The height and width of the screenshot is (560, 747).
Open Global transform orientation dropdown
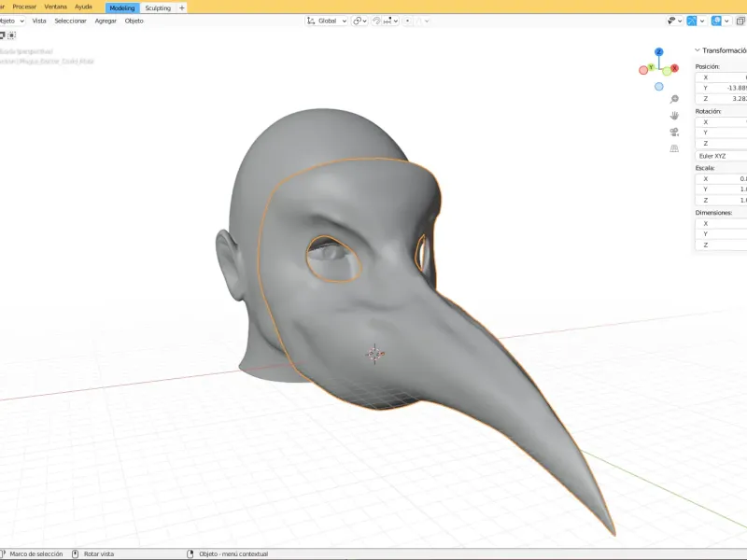point(327,21)
